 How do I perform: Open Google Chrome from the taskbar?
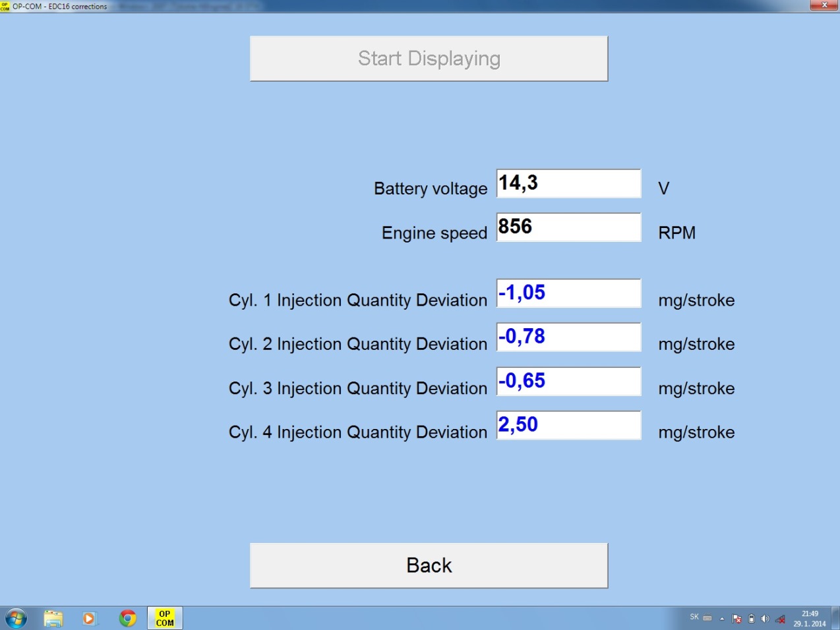pos(127,618)
